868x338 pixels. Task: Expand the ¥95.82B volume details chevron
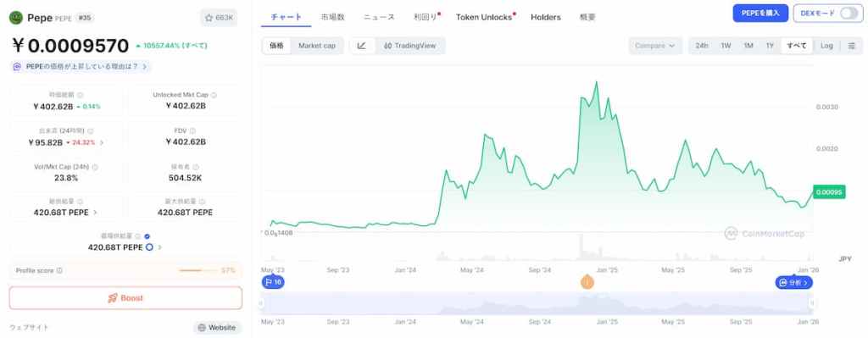[x=102, y=142]
